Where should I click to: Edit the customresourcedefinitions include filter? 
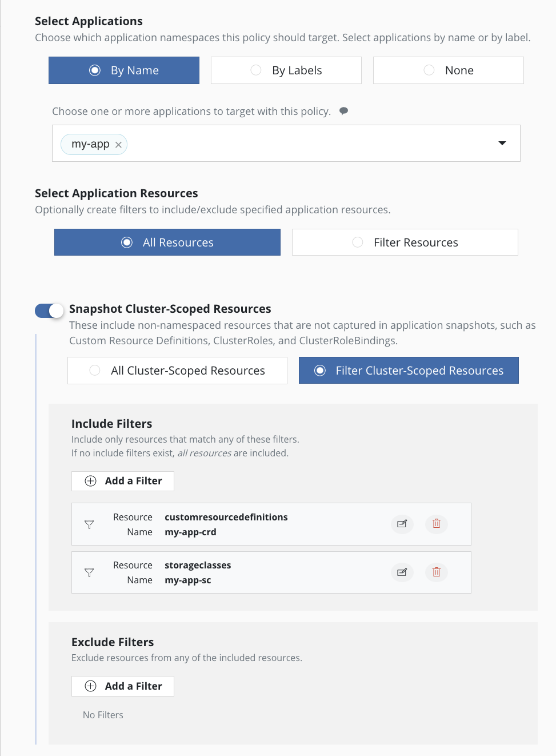click(x=402, y=524)
